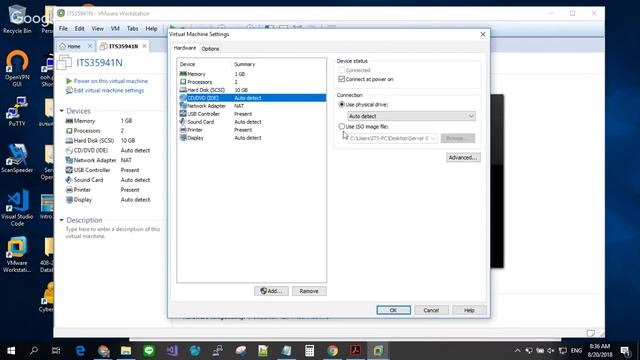Open Calculator from taskbar

[309, 350]
